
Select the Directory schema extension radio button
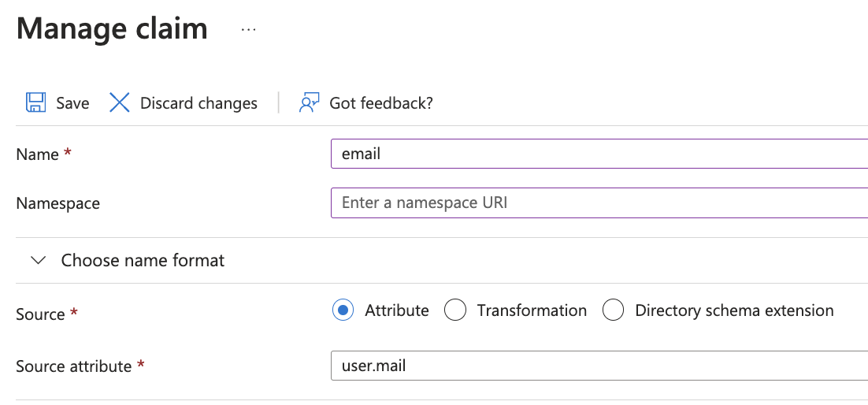coord(614,310)
